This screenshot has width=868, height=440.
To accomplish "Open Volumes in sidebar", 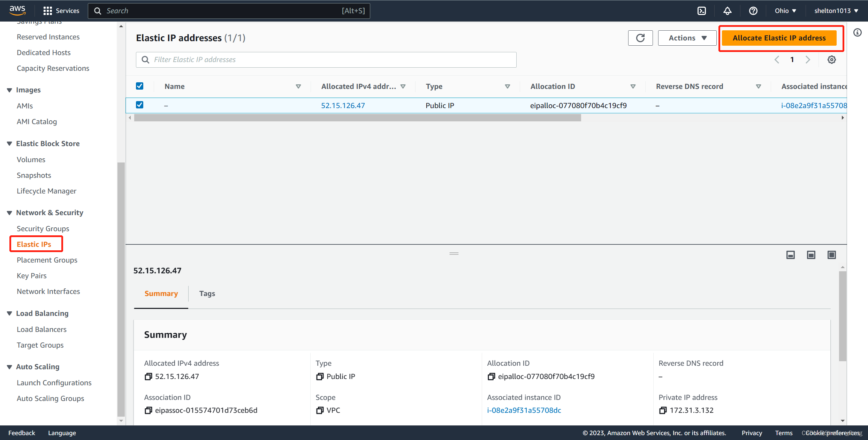I will point(31,159).
